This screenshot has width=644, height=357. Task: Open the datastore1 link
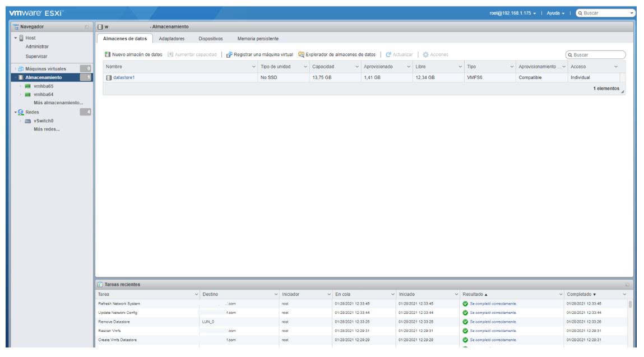tap(124, 77)
